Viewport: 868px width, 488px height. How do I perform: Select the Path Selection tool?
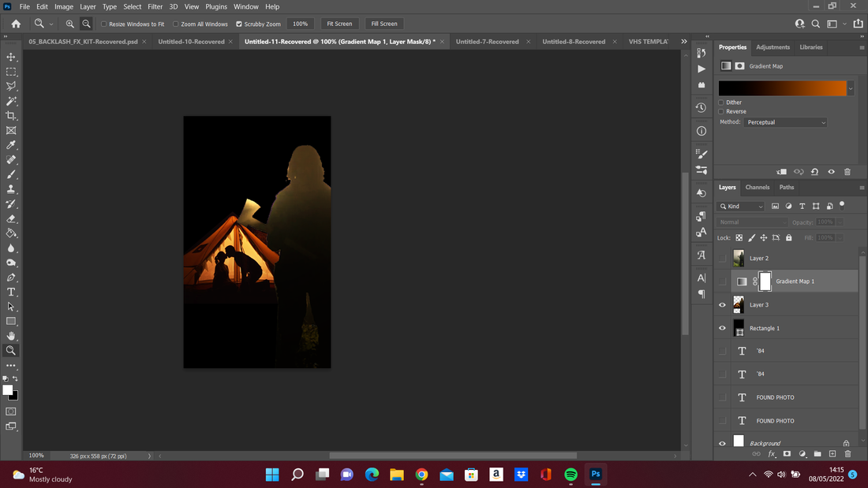click(x=11, y=307)
